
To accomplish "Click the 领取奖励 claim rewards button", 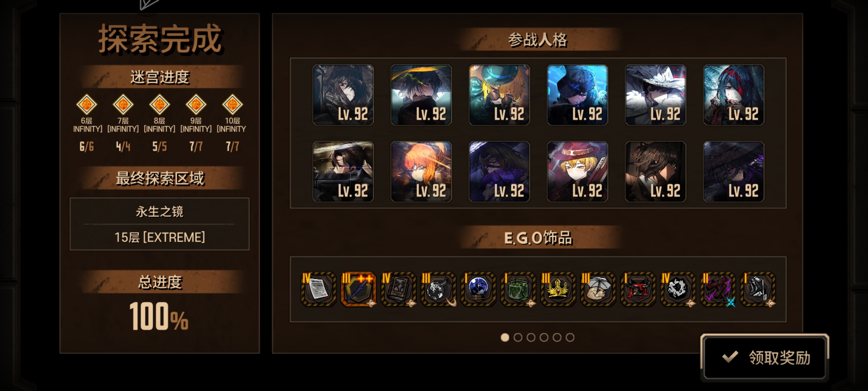I will tap(765, 357).
